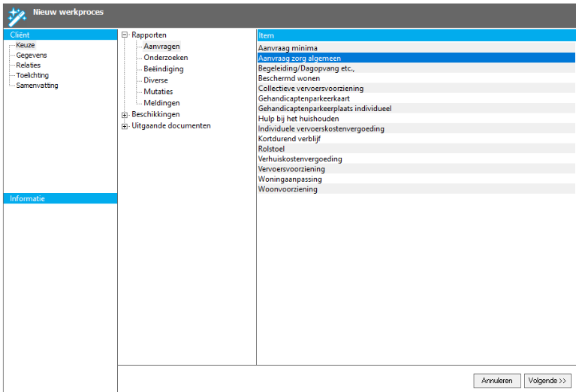Select Diverse under Rapporten
The width and height of the screenshot is (576, 392).
(x=156, y=80)
